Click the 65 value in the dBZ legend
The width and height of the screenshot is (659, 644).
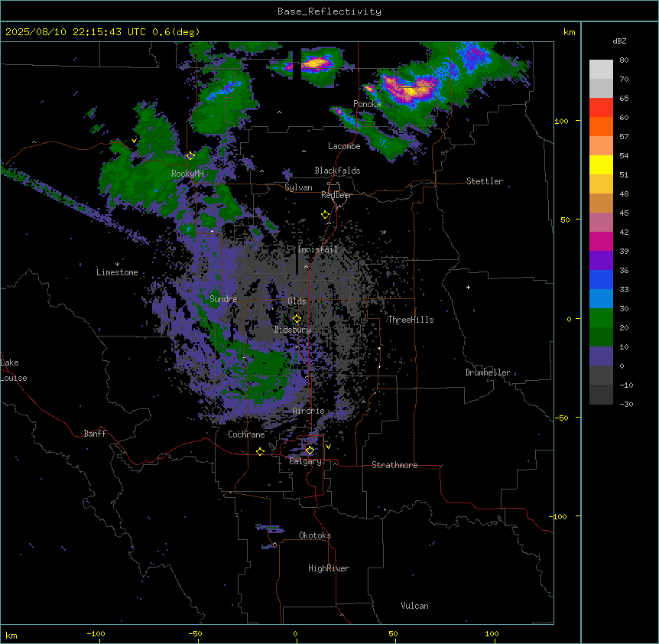point(624,99)
